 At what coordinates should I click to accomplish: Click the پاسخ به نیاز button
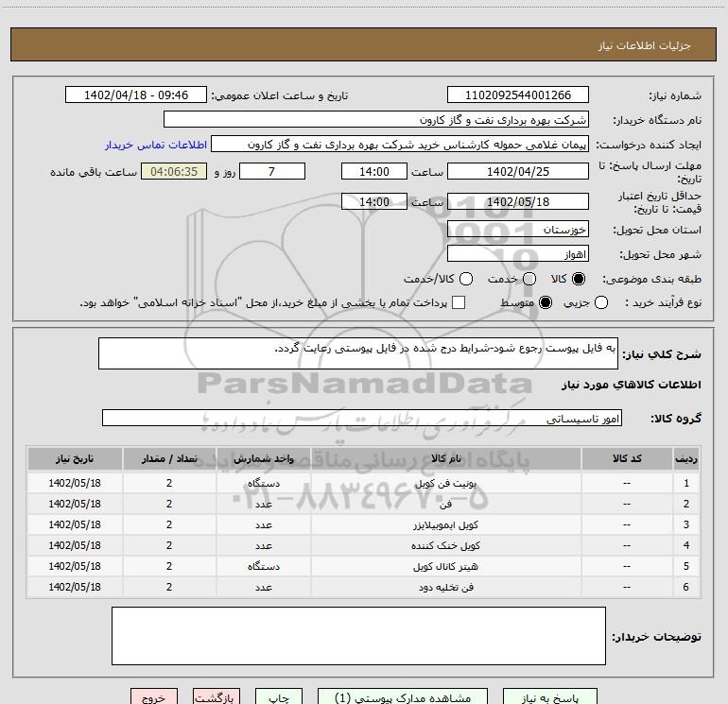pyautogui.click(x=550, y=697)
